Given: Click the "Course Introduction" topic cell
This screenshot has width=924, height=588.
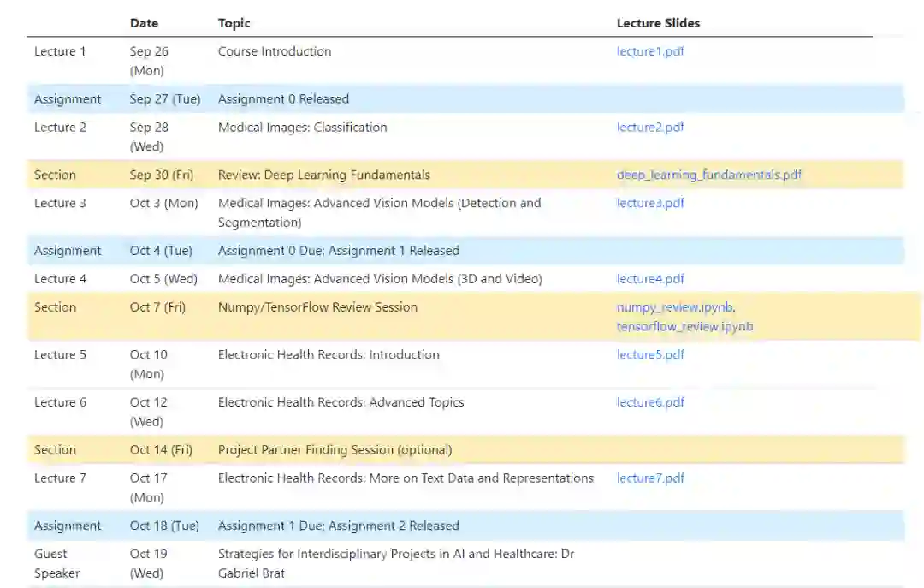Looking at the screenshot, I should pyautogui.click(x=275, y=51).
